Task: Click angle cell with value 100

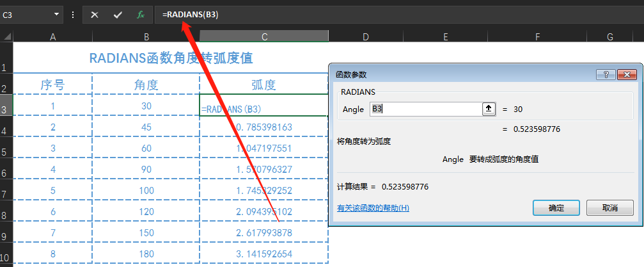Action: point(146,190)
